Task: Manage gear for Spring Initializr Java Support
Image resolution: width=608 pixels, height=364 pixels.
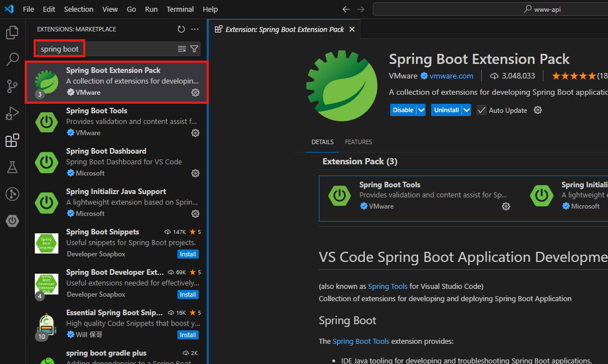Action: [195, 214]
